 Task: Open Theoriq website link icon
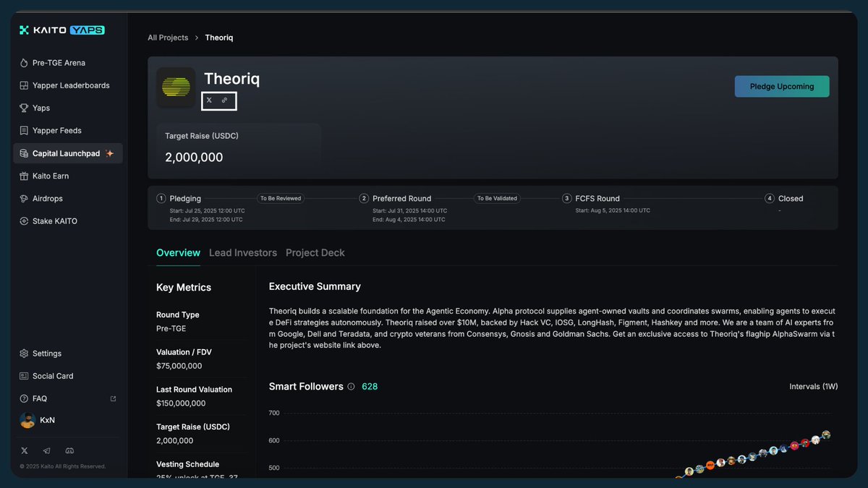(224, 100)
